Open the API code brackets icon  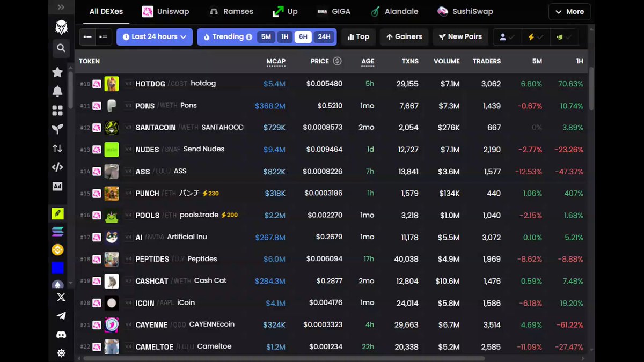[57, 167]
